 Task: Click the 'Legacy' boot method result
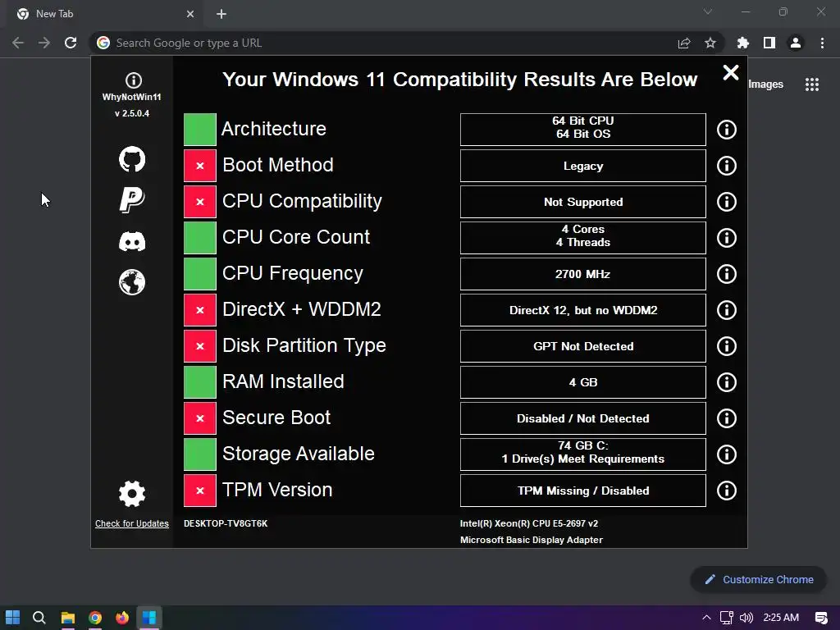pyautogui.click(x=583, y=166)
